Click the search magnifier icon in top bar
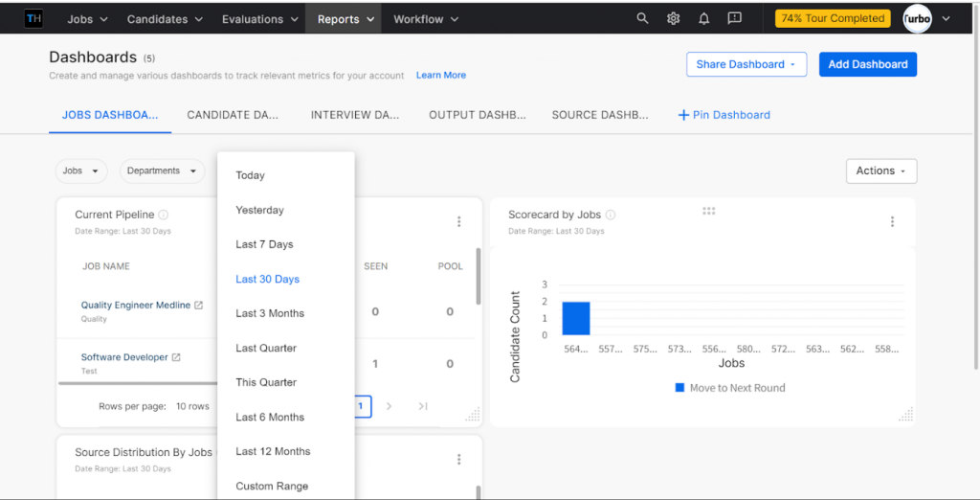Viewport: 980px width, 500px height. coord(642,18)
